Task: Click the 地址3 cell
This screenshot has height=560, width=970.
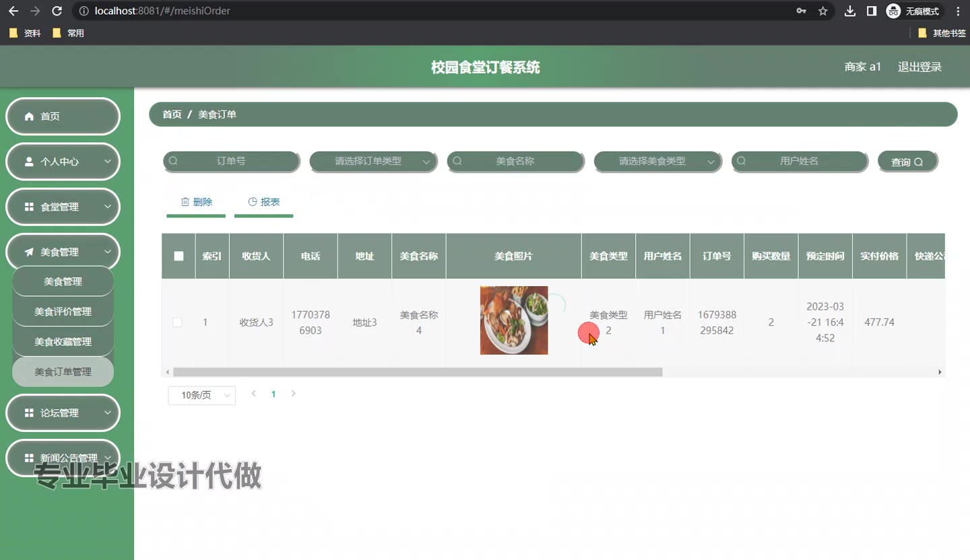Action: 364,322
